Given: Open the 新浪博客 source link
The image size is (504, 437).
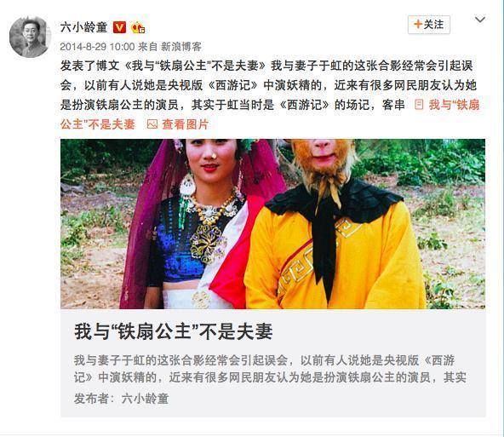Looking at the screenshot, I should 181,47.
